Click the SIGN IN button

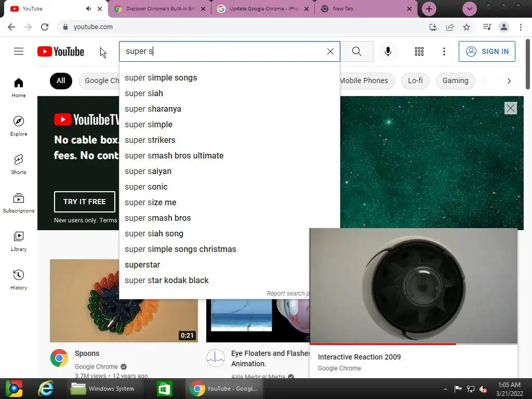pyautogui.click(x=487, y=51)
